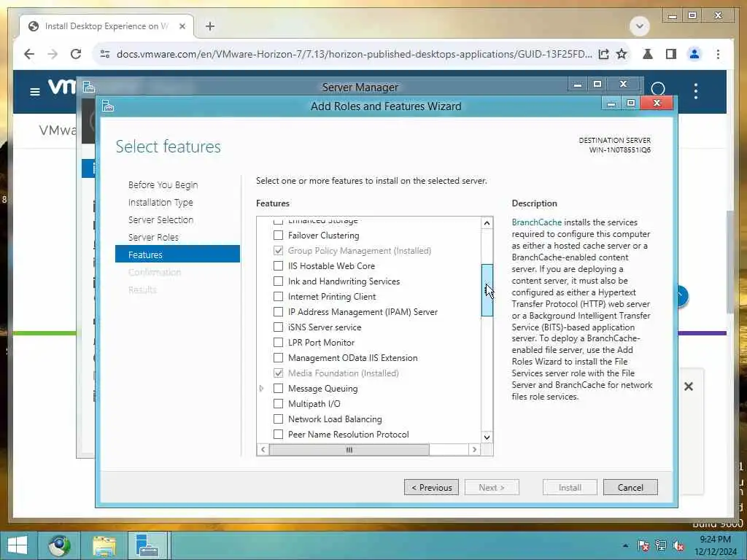Open the Chrome profile avatar
Image resolution: width=747 pixels, height=560 pixels.
click(x=694, y=54)
